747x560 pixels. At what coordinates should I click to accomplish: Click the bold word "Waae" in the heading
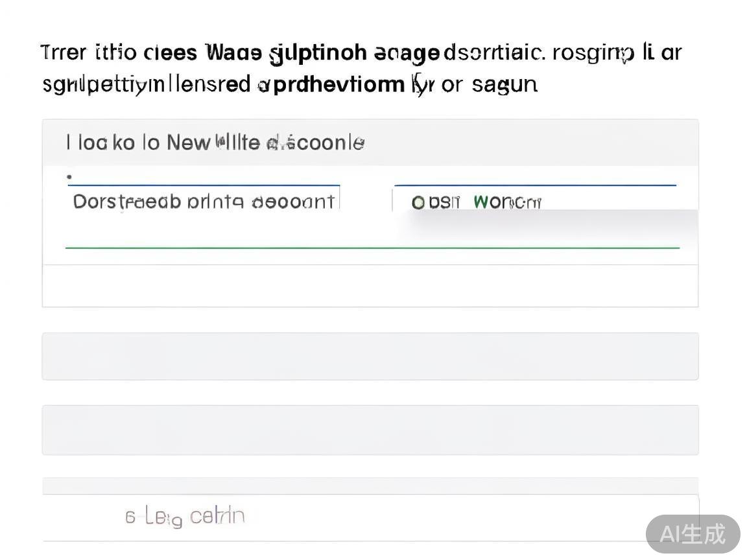point(233,52)
